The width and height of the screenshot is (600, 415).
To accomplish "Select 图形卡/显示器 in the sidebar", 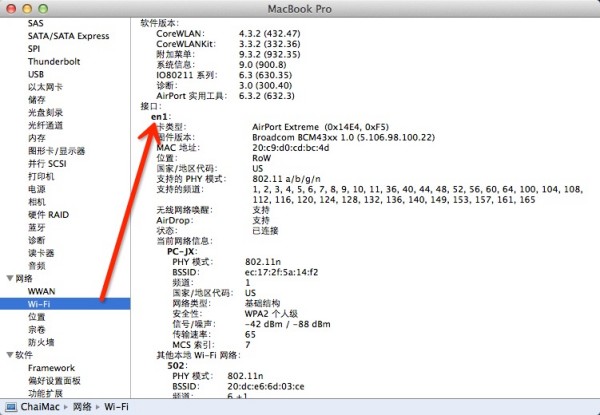I will point(56,151).
